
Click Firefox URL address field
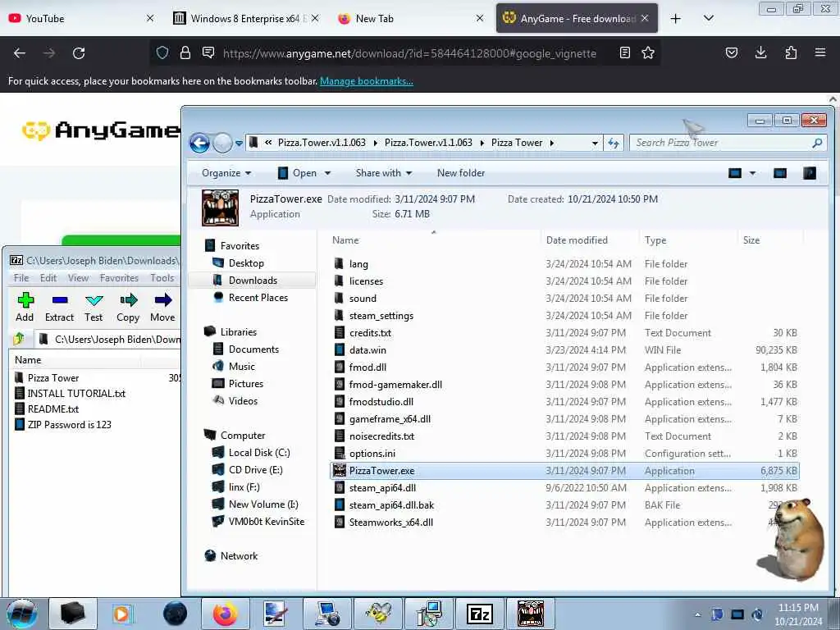(x=409, y=53)
